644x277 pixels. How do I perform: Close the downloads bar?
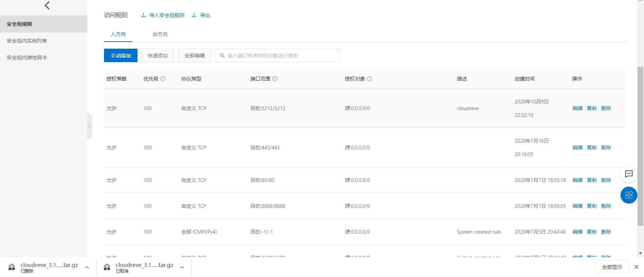(x=636, y=267)
